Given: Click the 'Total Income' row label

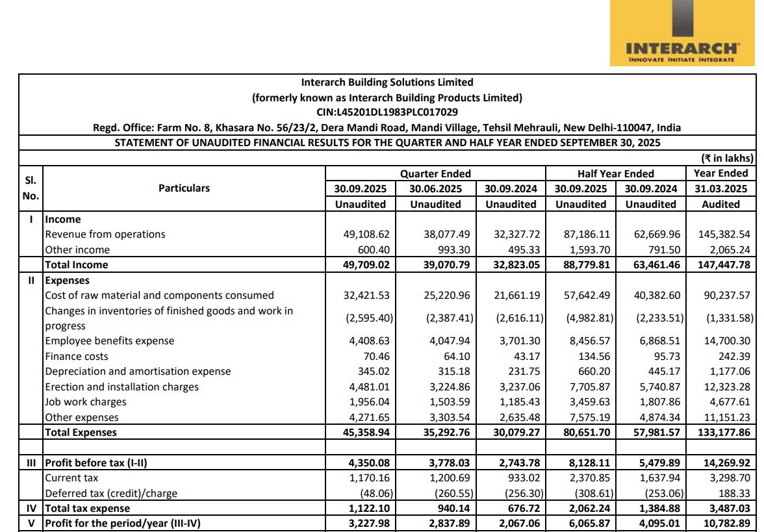Looking at the screenshot, I should (77, 265).
